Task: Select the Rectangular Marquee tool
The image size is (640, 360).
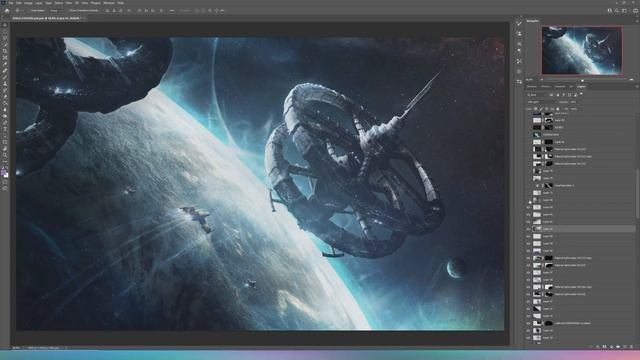Action: coord(5,31)
